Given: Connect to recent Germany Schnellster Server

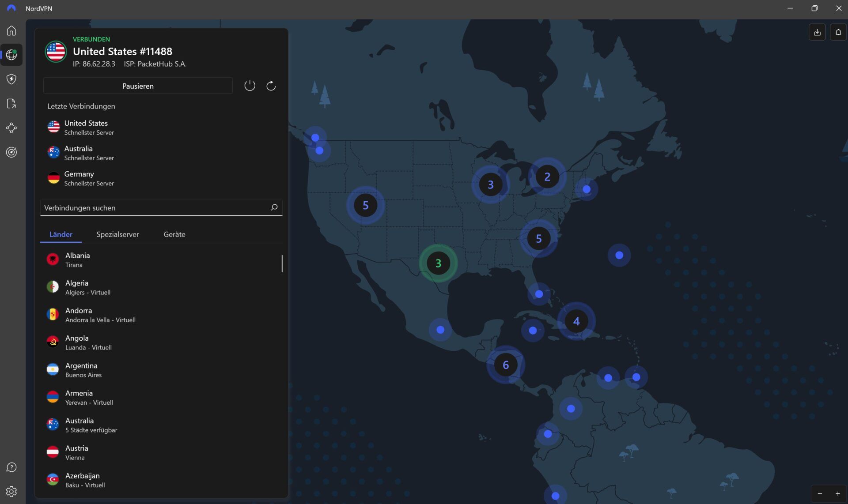Looking at the screenshot, I should [162, 178].
